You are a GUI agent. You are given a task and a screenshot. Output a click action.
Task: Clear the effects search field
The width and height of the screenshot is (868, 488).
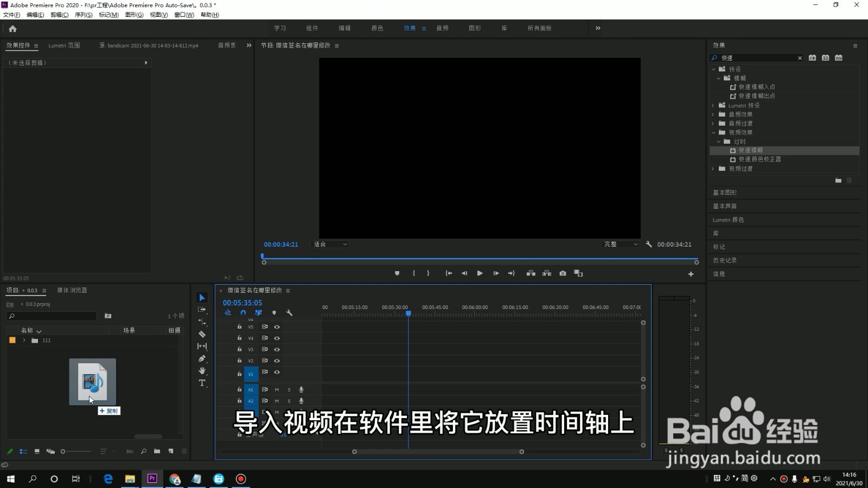pos(800,58)
